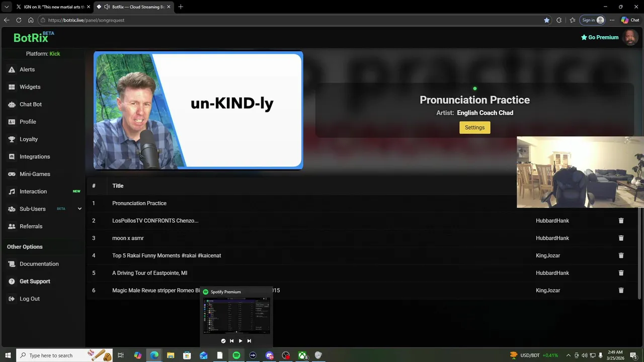Open Referrals page
Image resolution: width=644 pixels, height=362 pixels.
point(31,226)
